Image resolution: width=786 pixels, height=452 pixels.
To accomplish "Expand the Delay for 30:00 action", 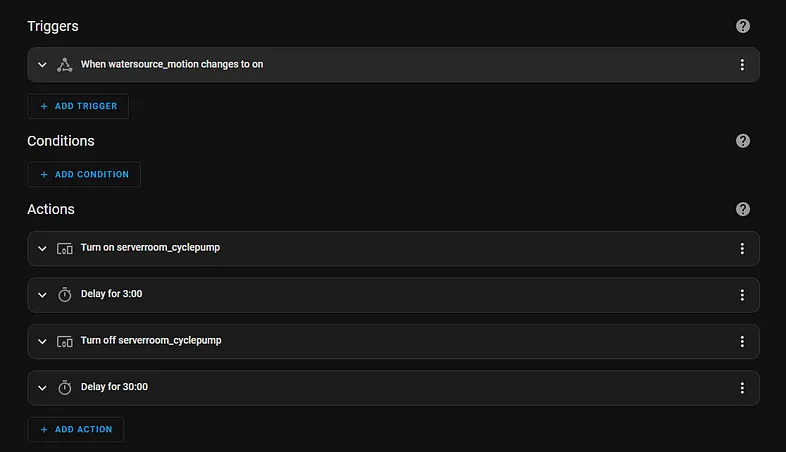I will click(42, 388).
